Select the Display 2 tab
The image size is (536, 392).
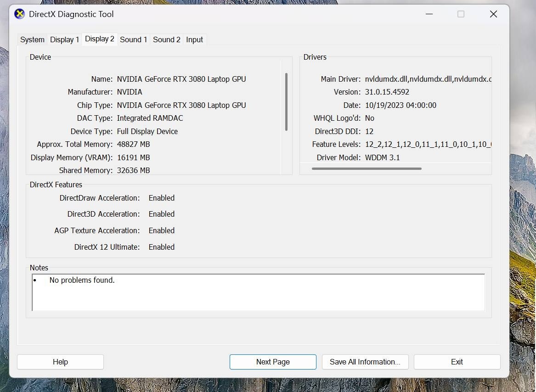(x=100, y=39)
